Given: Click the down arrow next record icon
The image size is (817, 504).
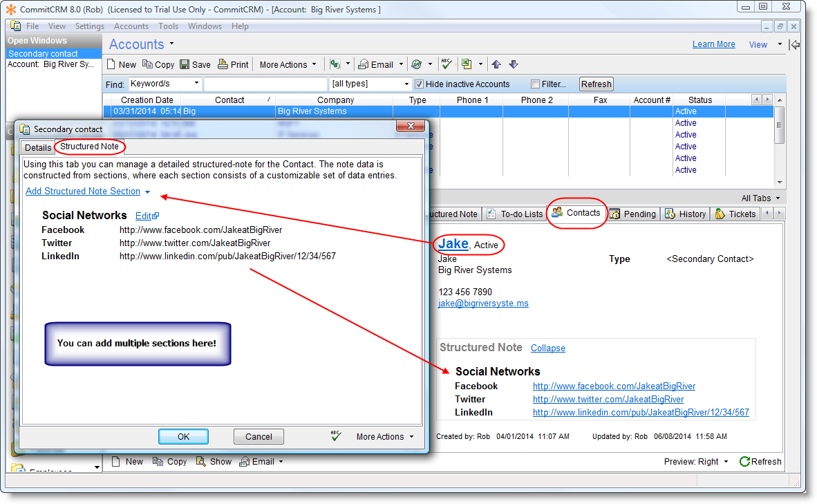Looking at the screenshot, I should click(x=513, y=64).
